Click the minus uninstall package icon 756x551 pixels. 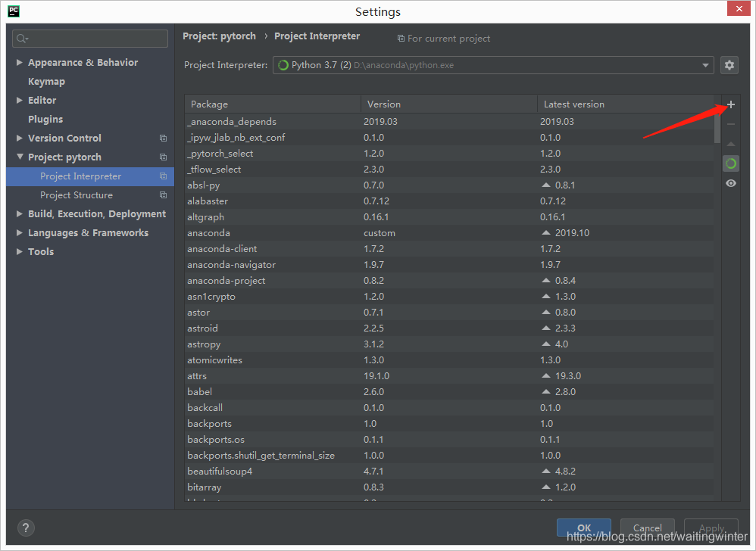[x=731, y=124]
